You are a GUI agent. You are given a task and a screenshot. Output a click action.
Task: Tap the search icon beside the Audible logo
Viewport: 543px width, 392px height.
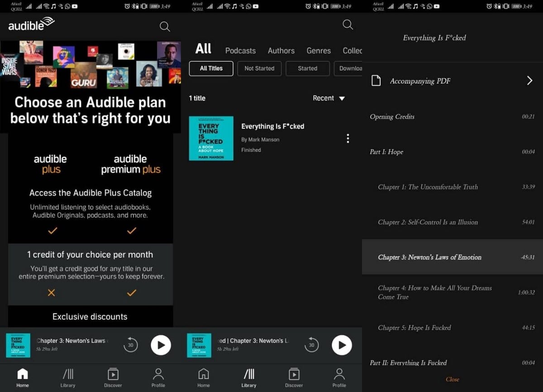pyautogui.click(x=165, y=27)
